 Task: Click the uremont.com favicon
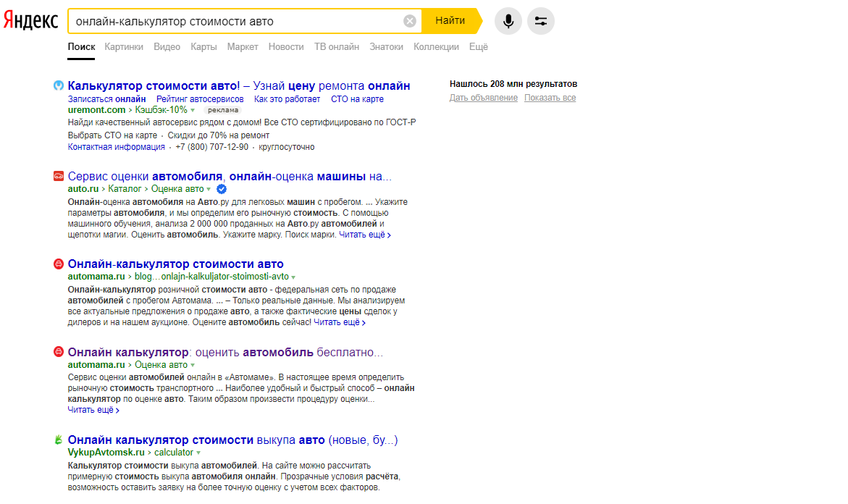pos(59,85)
